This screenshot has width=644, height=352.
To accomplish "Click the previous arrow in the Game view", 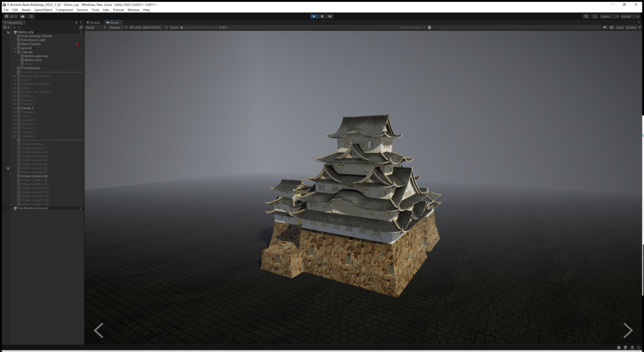I will 99,331.
